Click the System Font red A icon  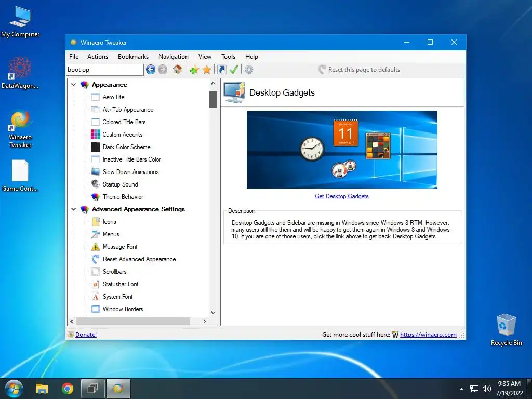pos(96,297)
